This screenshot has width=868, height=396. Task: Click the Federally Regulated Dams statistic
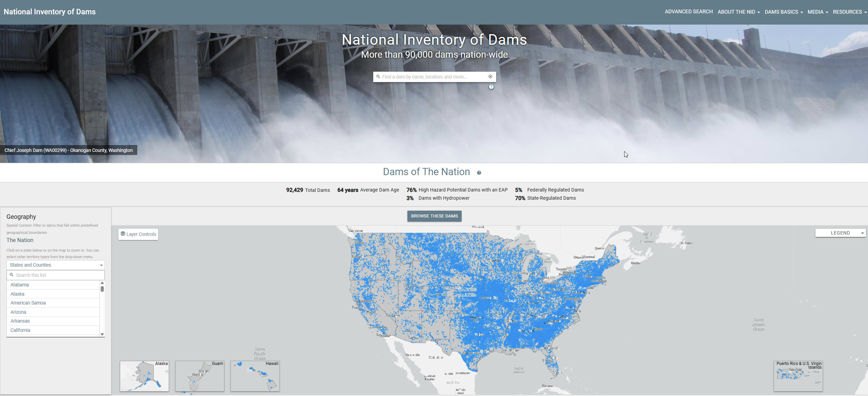(549, 190)
